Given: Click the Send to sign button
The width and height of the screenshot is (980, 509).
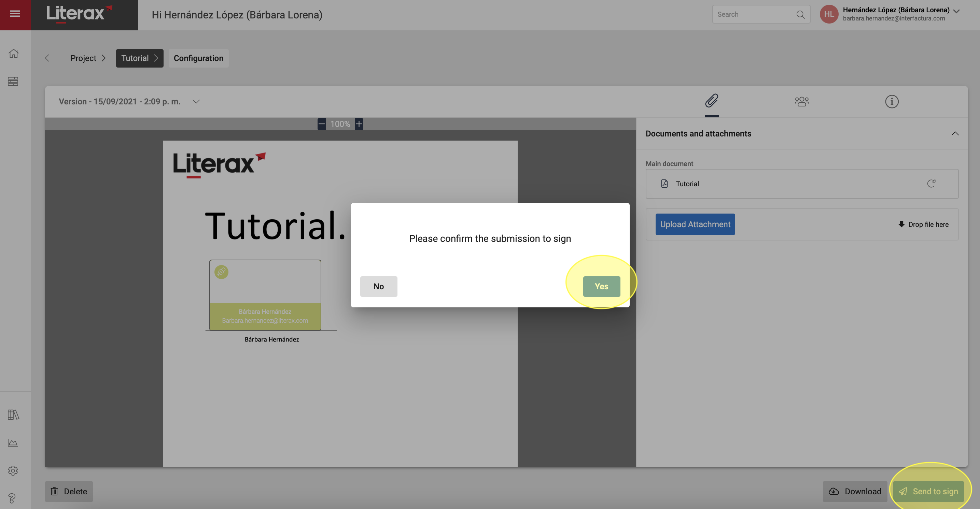Looking at the screenshot, I should coord(928,491).
